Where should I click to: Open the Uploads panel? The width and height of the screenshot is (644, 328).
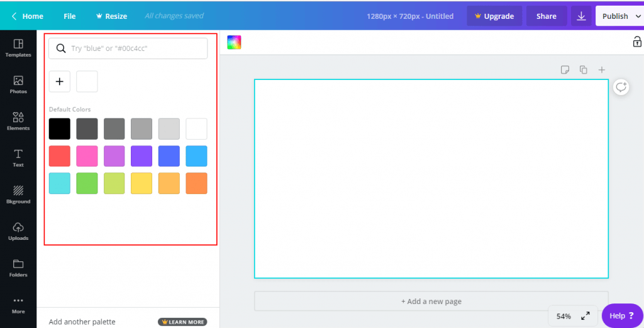[x=18, y=231]
